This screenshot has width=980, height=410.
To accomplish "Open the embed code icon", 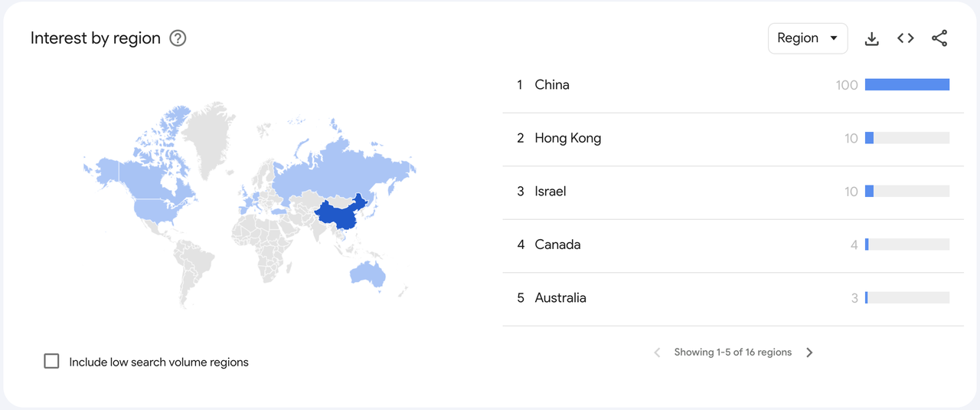I will (x=906, y=38).
